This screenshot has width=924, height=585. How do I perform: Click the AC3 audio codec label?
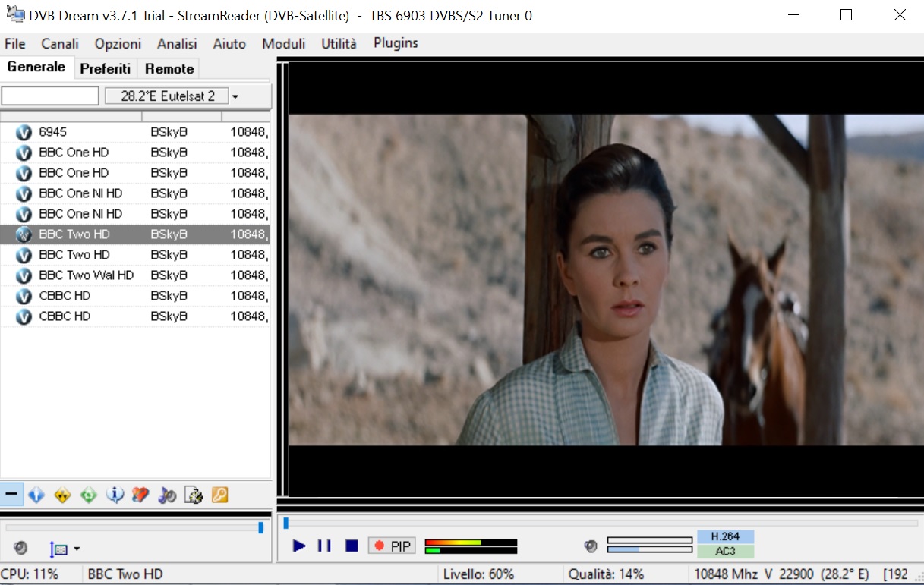tap(726, 552)
